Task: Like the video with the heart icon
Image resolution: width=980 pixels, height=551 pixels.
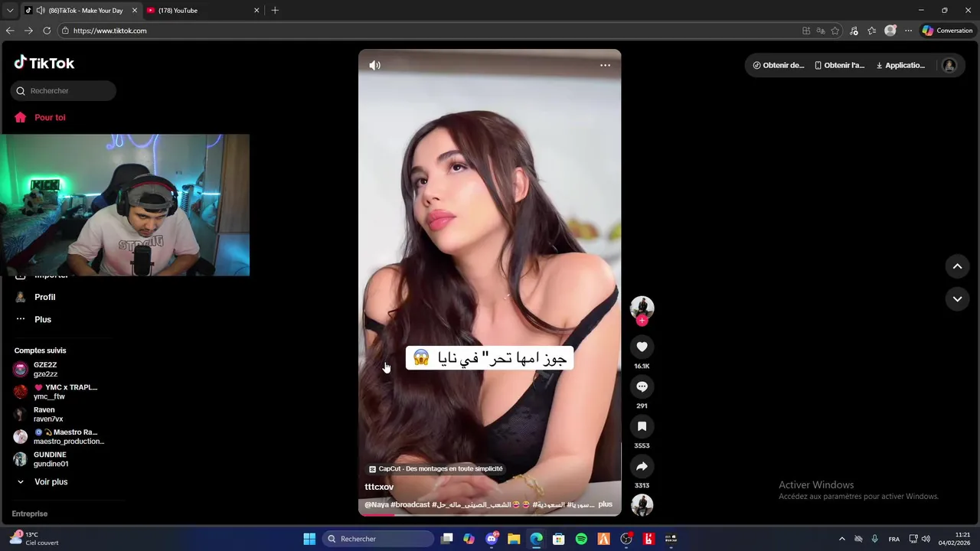Action: (642, 347)
